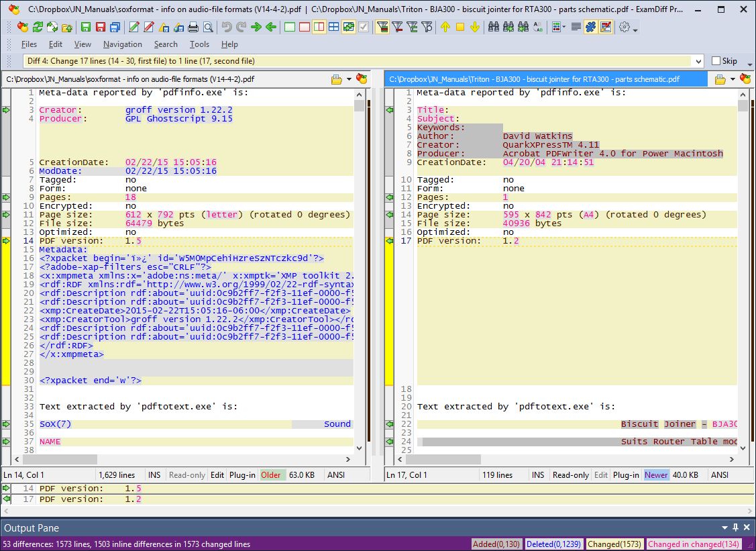Click the blue Save both files icon

(115, 27)
